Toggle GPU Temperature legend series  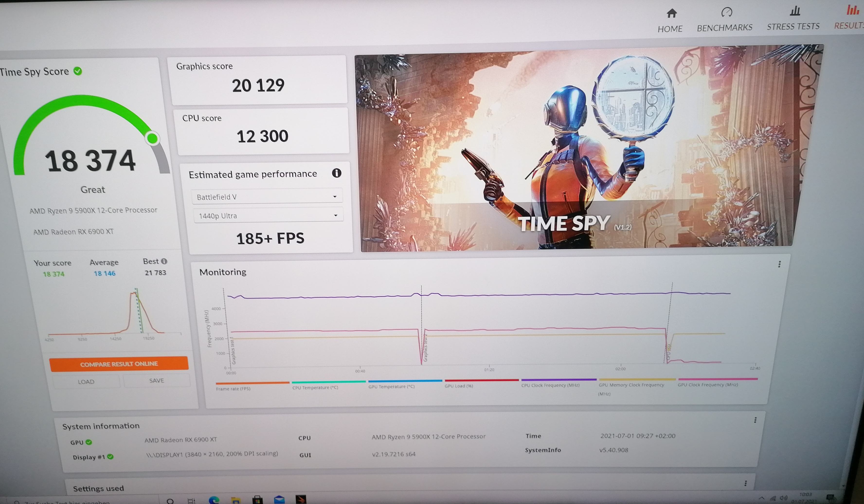coord(405,384)
